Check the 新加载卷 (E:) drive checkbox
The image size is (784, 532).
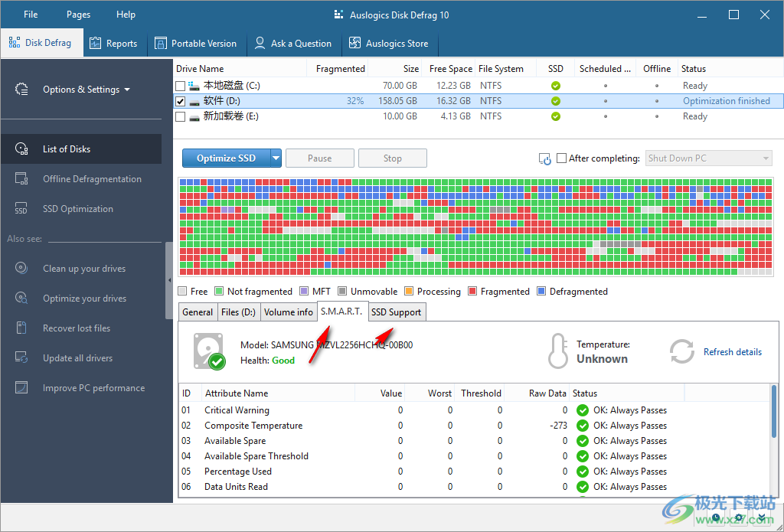point(181,117)
